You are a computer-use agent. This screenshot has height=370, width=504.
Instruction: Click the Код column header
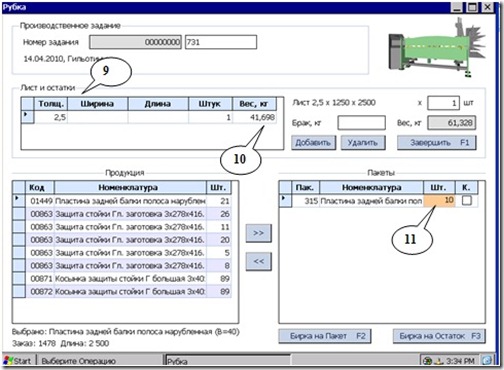pos(40,187)
